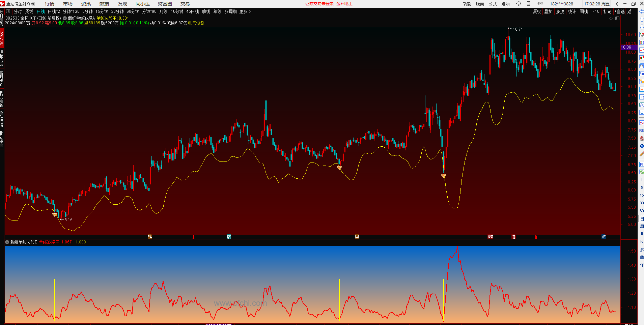This screenshot has height=325, width=644.
Task: Open the 公式 formula menu
Action: coord(493,4)
